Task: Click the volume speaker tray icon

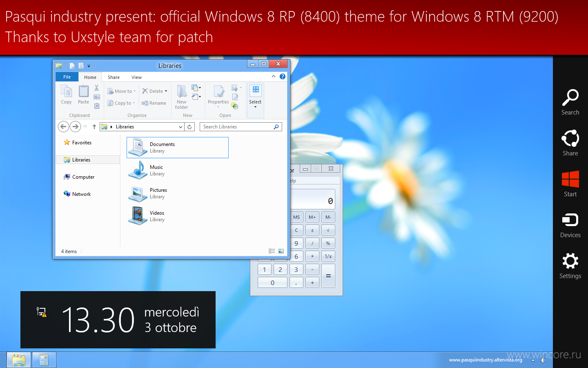Action: (x=543, y=360)
